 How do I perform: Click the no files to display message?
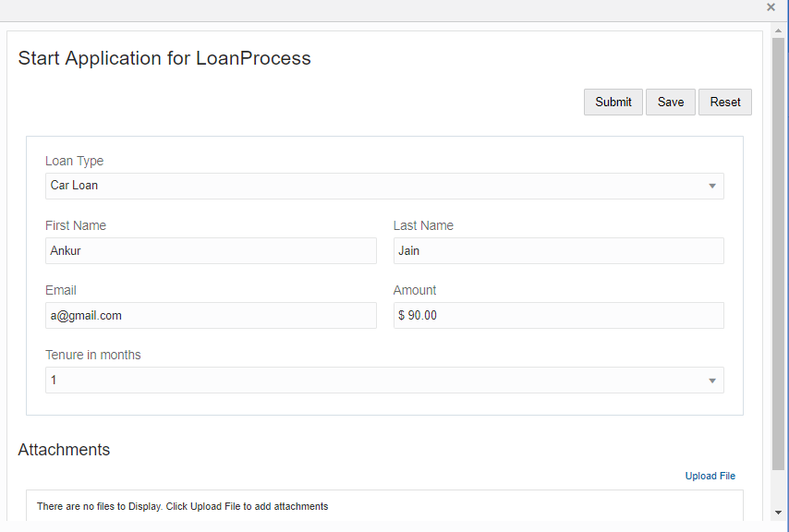click(182, 506)
